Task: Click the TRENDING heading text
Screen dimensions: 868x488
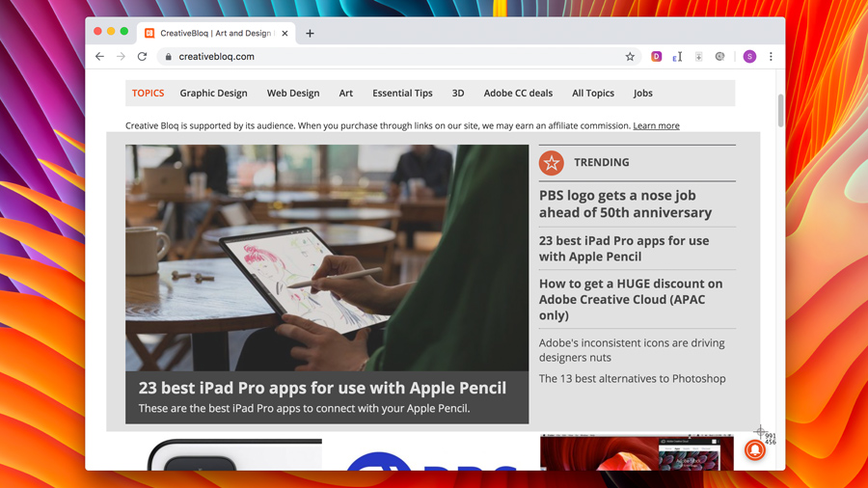Action: [601, 162]
